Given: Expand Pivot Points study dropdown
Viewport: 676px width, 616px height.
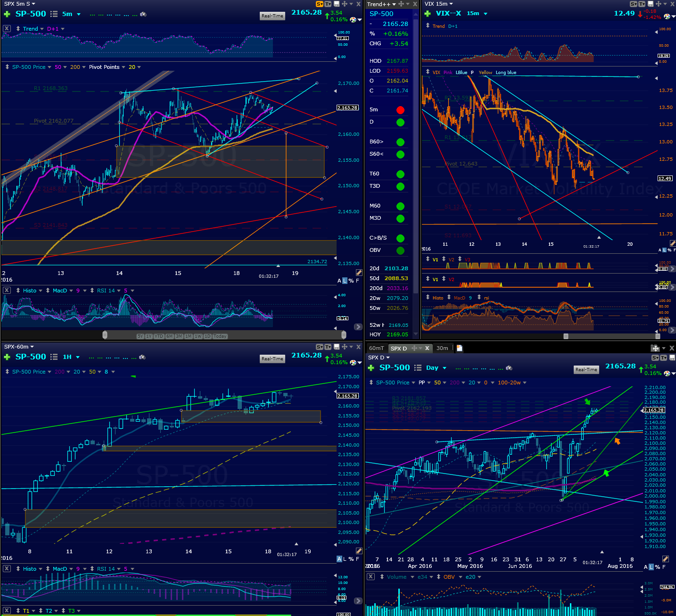Looking at the screenshot, I should coord(124,67).
